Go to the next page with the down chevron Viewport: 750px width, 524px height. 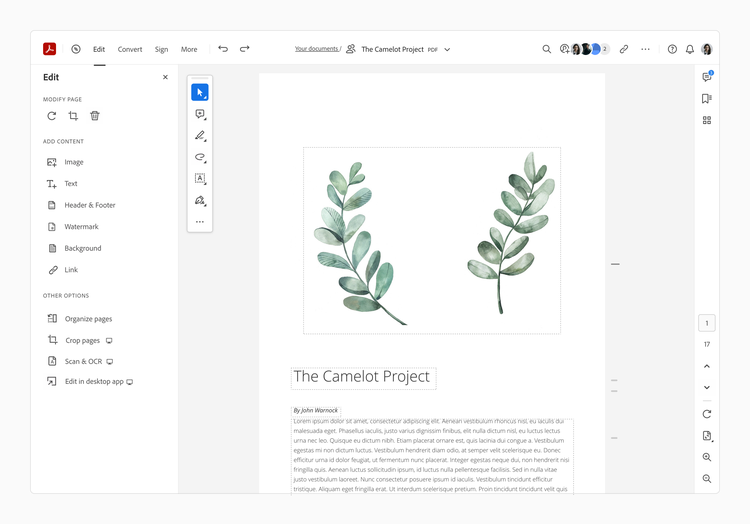point(707,387)
